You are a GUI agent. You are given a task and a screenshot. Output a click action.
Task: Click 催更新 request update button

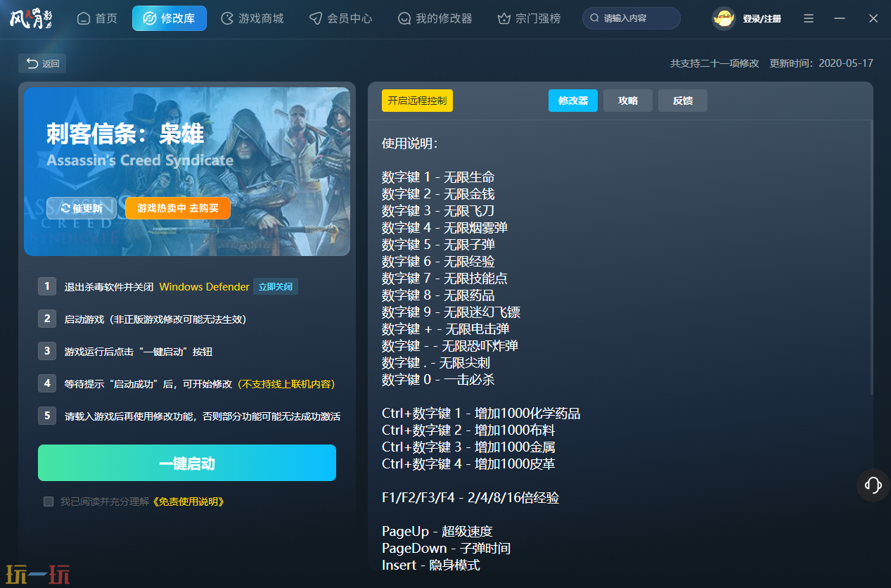(82, 208)
